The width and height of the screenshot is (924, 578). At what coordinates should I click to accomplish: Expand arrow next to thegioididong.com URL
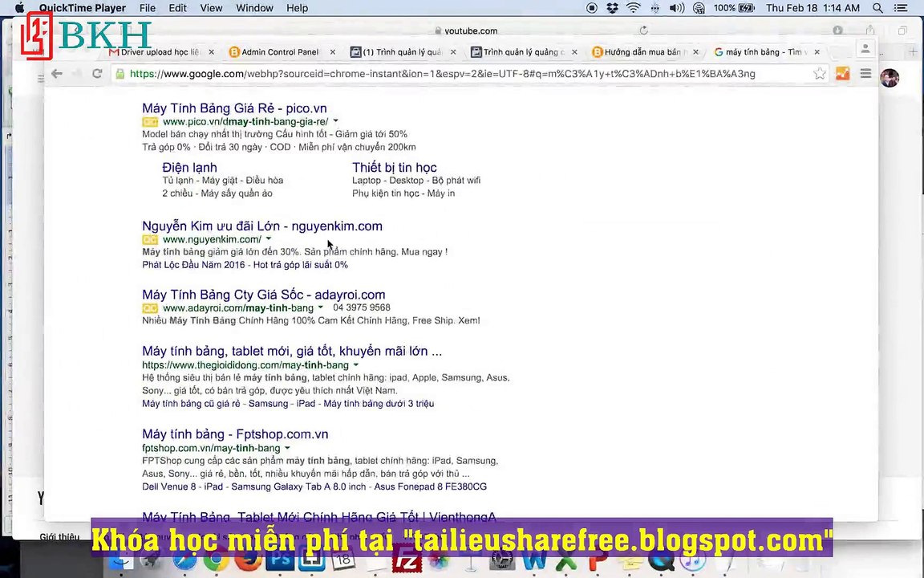[x=355, y=365]
